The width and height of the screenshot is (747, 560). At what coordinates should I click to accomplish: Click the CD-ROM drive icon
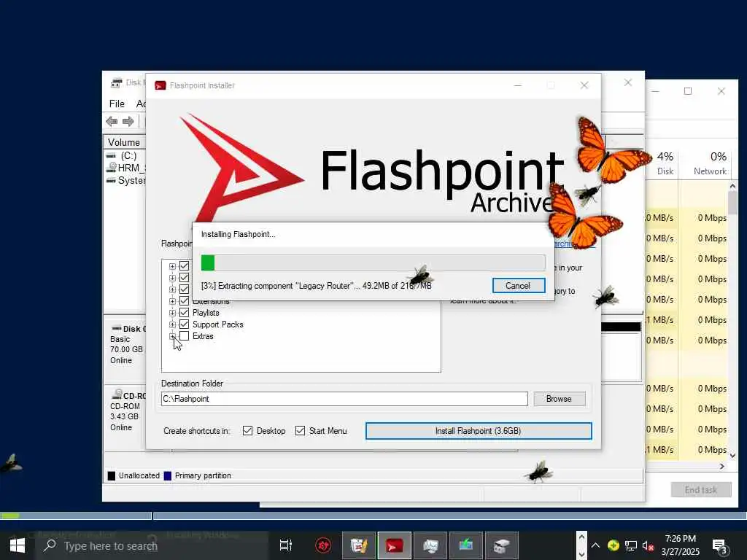click(x=117, y=394)
